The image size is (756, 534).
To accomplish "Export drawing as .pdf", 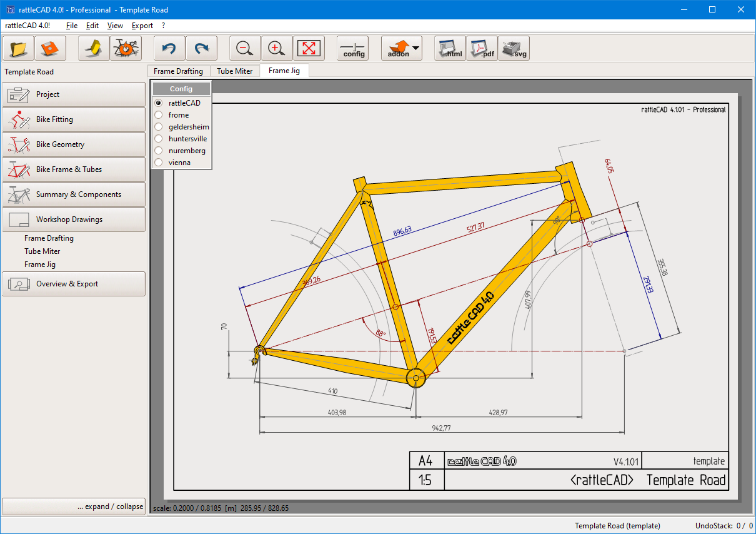I will tap(482, 48).
